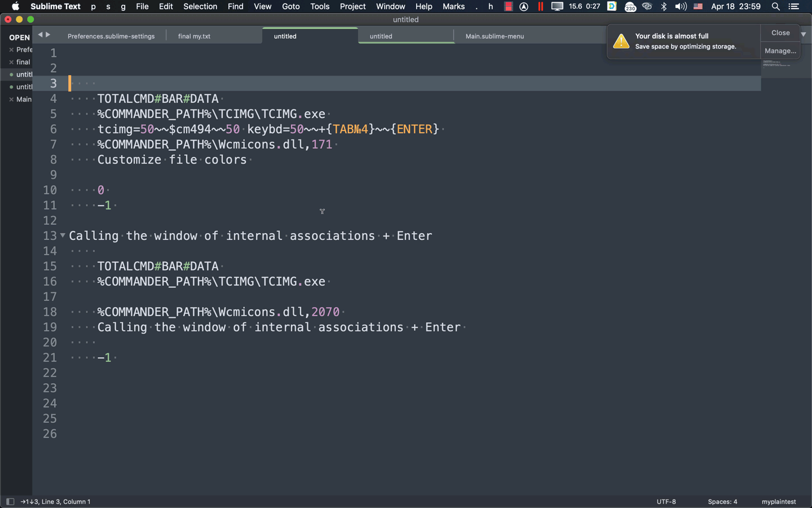Click Close on the disk-full notification
This screenshot has height=508, width=812.
point(780,32)
